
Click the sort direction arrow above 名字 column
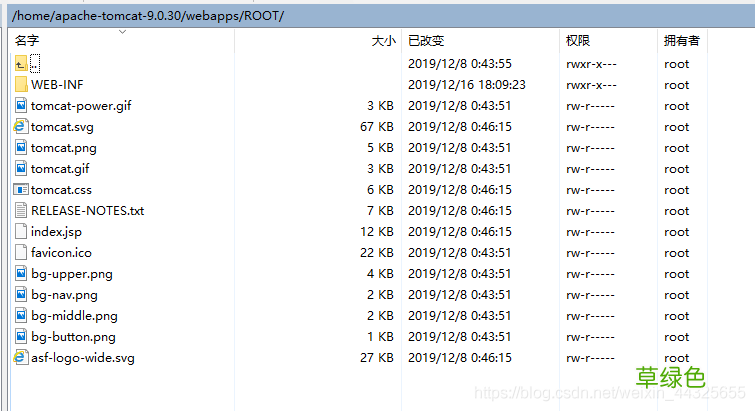click(x=122, y=32)
